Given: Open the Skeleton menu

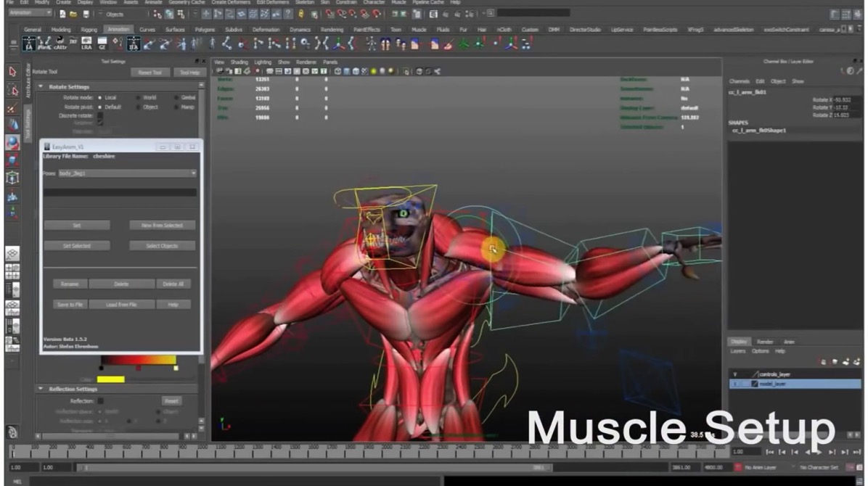Looking at the screenshot, I should 305,3.
